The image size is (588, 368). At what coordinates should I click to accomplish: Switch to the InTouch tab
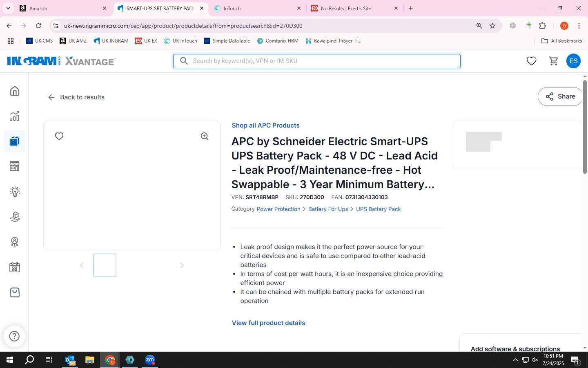tap(258, 8)
